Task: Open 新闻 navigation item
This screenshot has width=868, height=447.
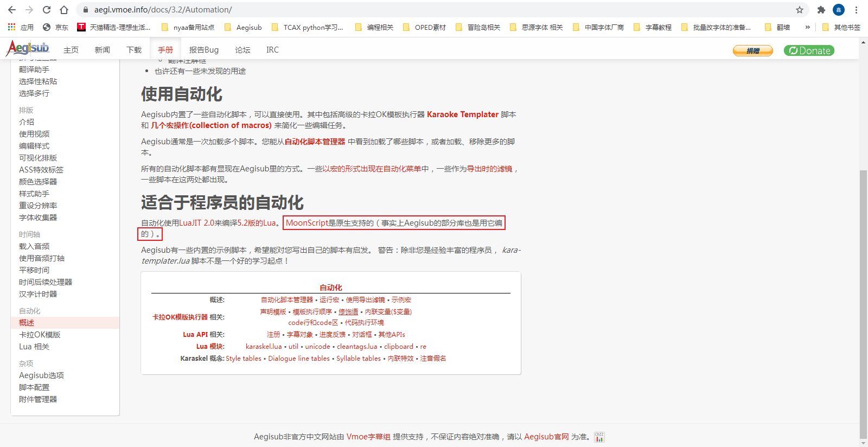Action: (x=103, y=50)
